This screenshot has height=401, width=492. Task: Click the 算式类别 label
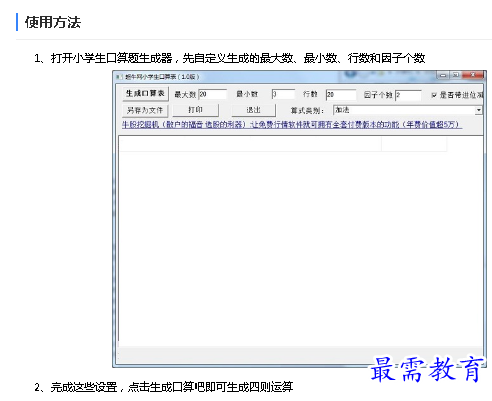coord(307,110)
